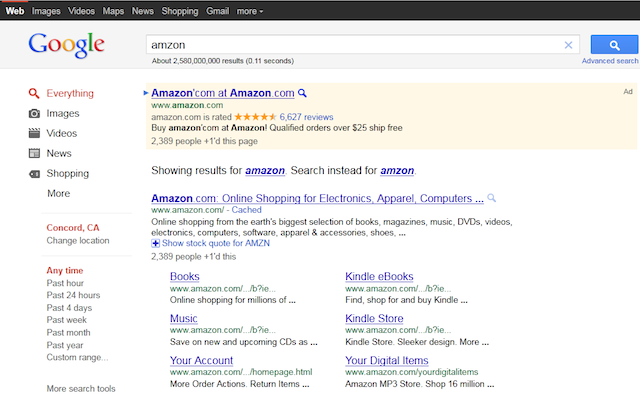Open Videos in the top navigation bar
Viewport: 640px width, 395px height.
pyautogui.click(x=81, y=11)
